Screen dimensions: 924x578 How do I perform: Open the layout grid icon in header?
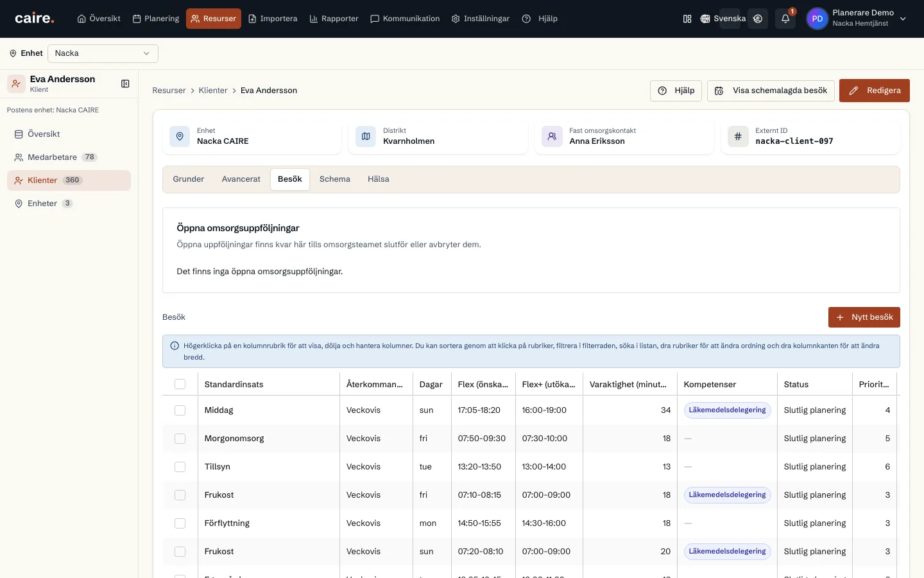(687, 19)
